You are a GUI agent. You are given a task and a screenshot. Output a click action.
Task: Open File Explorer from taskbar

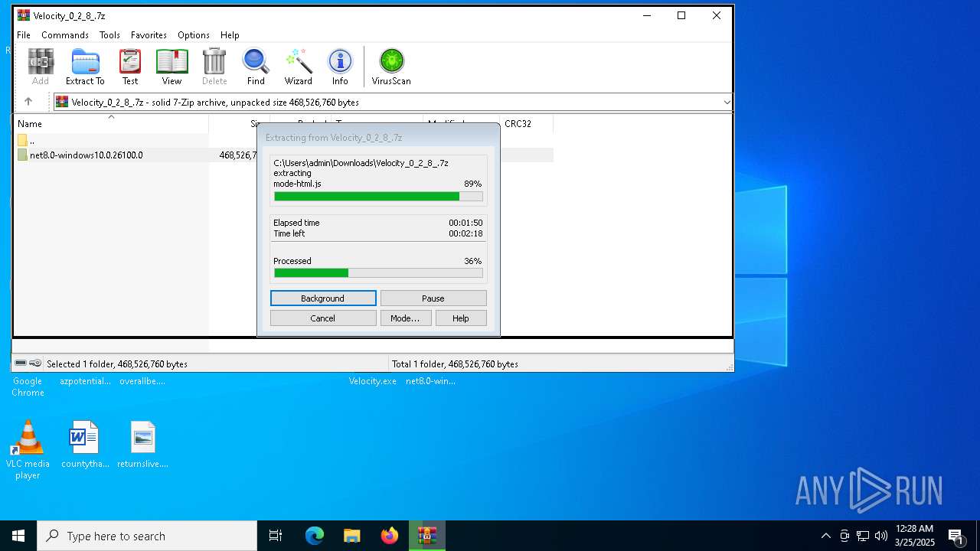tap(351, 536)
